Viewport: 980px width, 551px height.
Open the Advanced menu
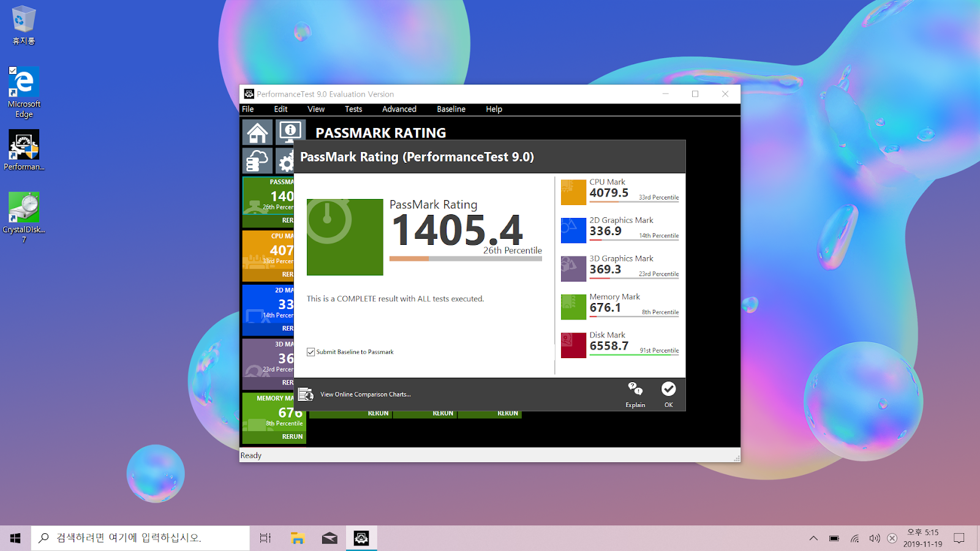(x=399, y=109)
